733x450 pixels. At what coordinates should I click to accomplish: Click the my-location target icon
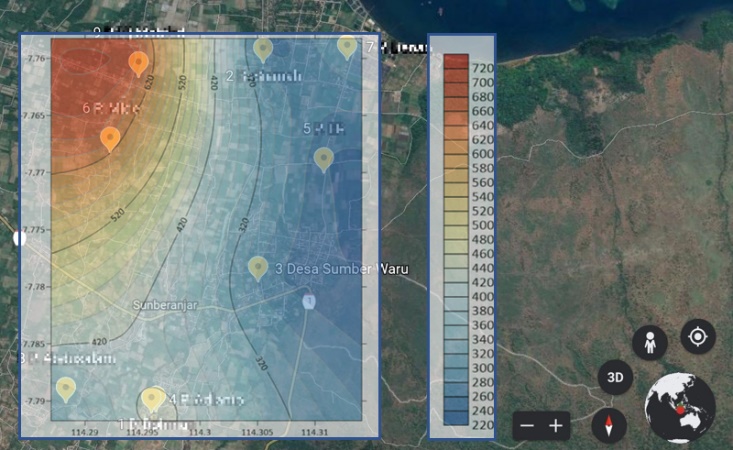click(698, 336)
